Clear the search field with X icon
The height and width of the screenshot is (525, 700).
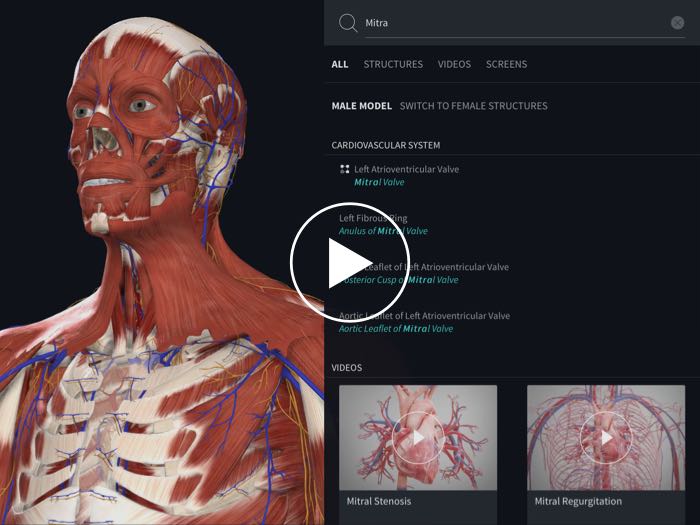click(x=677, y=23)
